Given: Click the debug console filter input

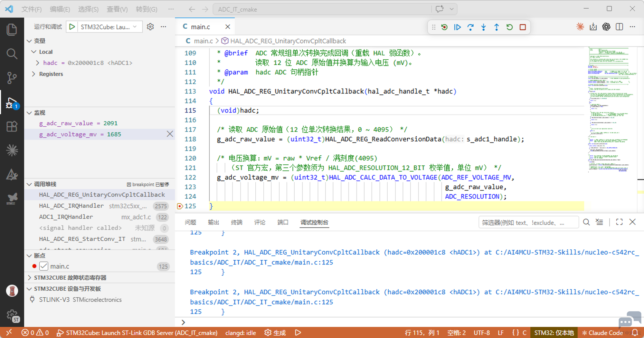Looking at the screenshot, I should (x=528, y=222).
